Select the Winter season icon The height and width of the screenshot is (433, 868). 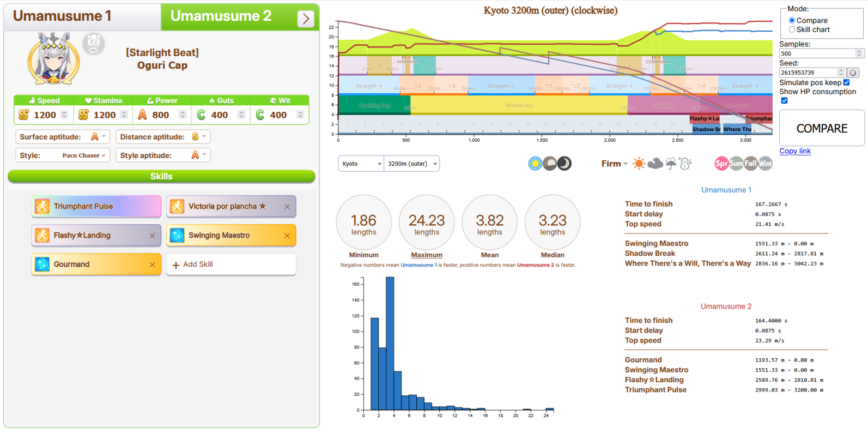coord(765,164)
